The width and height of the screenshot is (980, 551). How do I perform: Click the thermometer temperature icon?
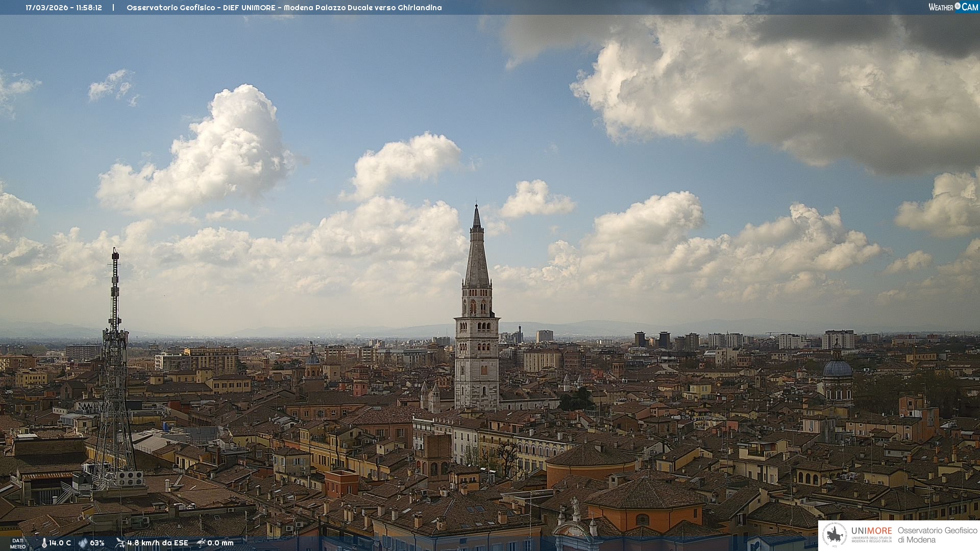click(44, 543)
